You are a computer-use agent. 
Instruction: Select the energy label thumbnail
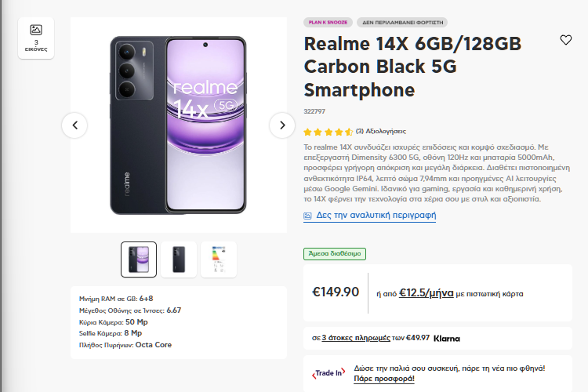coord(219,259)
